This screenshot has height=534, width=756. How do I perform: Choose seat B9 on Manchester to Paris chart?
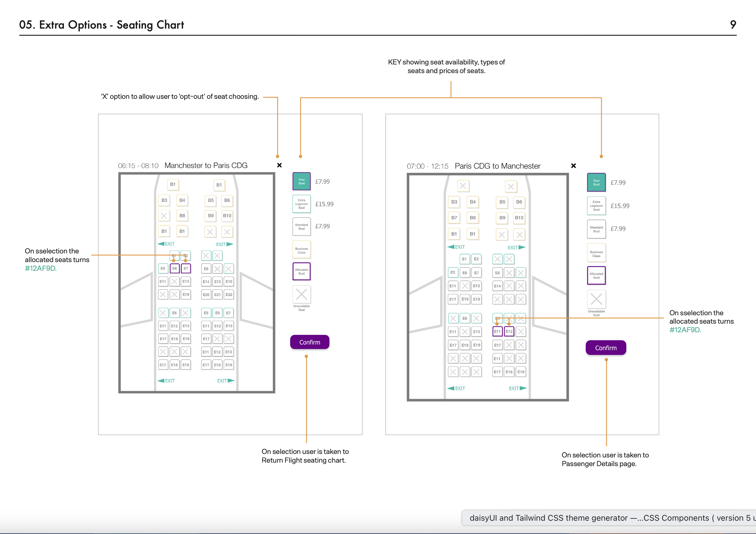click(x=211, y=216)
